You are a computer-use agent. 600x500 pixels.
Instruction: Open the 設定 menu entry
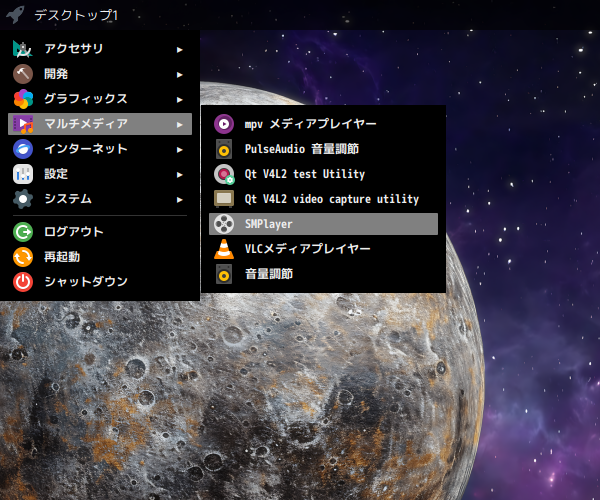coord(100,174)
